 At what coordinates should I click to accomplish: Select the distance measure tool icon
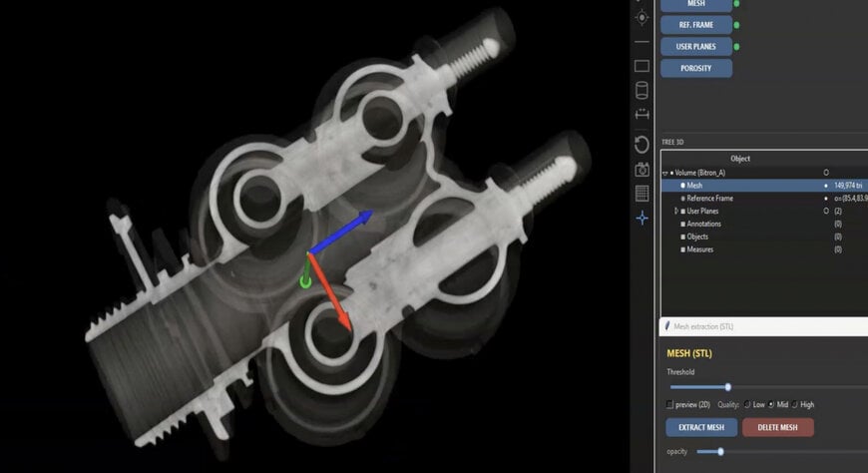click(x=642, y=114)
